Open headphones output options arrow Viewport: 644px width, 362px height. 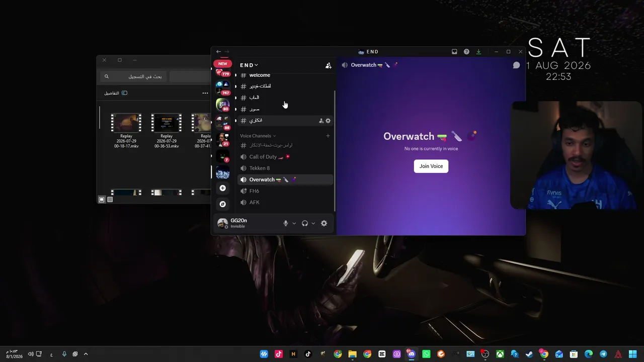[313, 223]
